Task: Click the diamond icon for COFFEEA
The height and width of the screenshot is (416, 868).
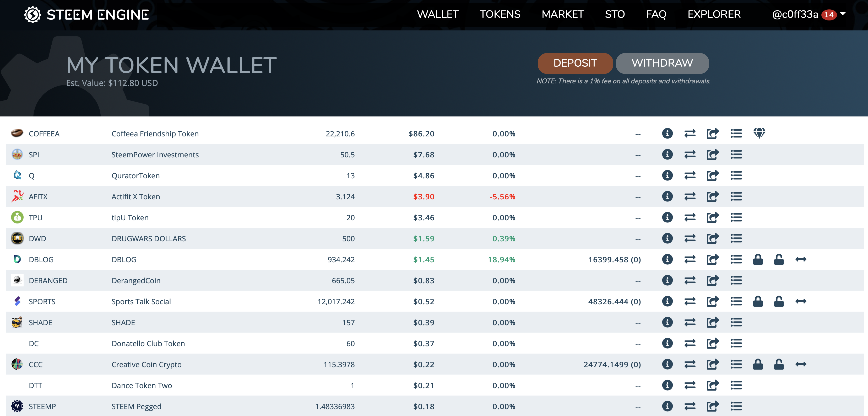Action: 759,133
